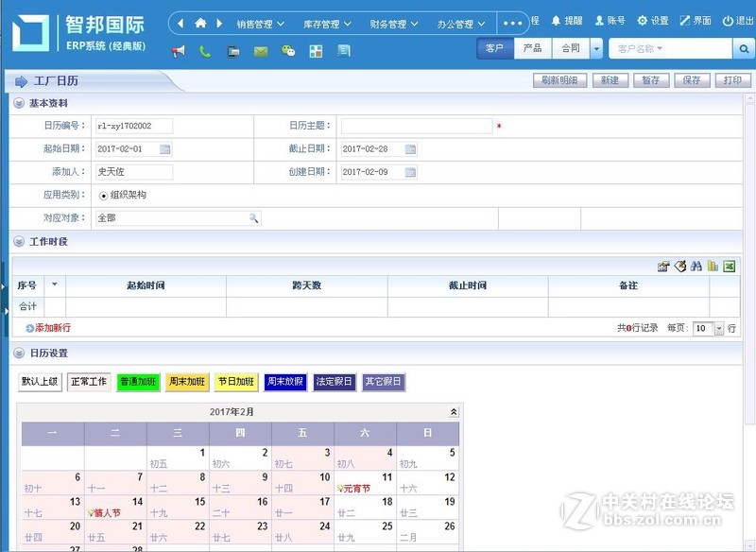The width and height of the screenshot is (756, 552).
Task: Open 界面 interface icon
Action: coord(696,21)
